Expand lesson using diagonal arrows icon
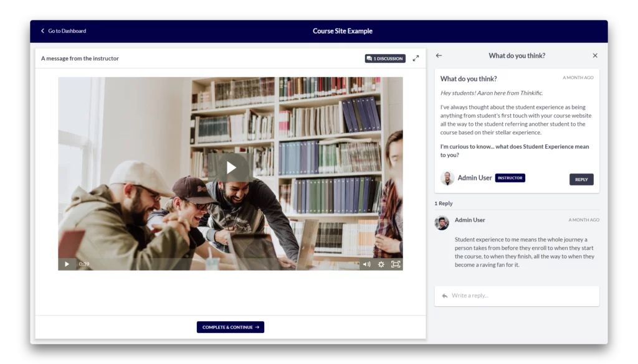This screenshot has height=364, width=638. click(416, 58)
